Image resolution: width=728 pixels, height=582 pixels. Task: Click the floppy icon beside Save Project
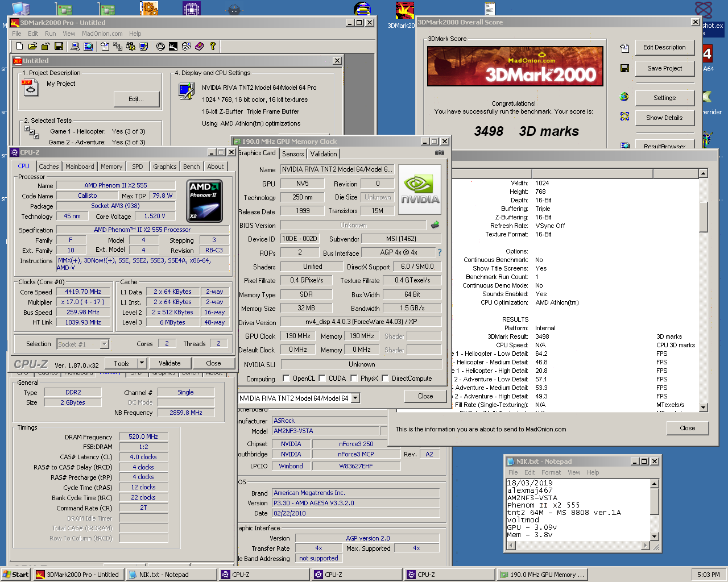(x=624, y=68)
